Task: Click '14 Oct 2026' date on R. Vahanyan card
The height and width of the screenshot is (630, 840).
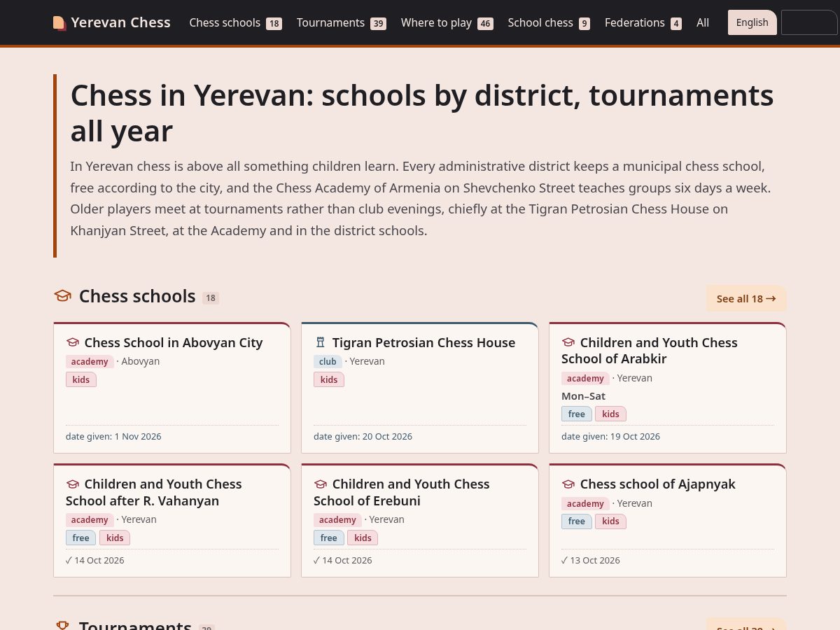Action: (95, 560)
